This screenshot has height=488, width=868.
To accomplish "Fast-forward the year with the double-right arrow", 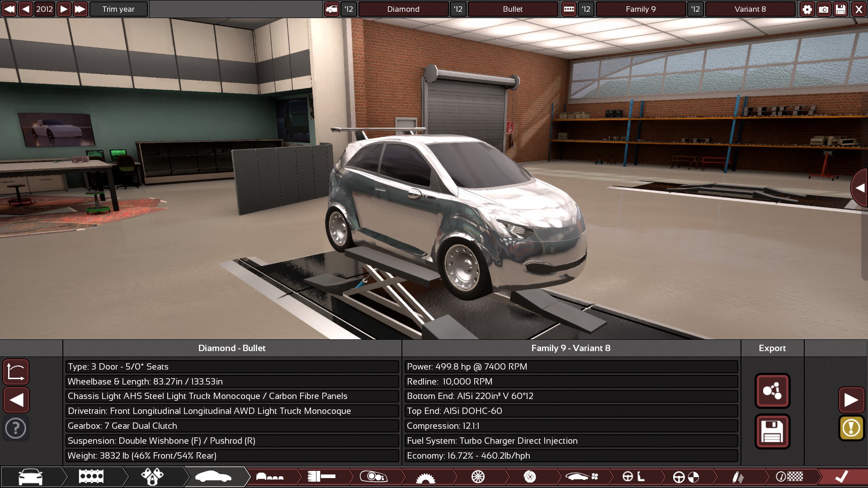I will [80, 9].
